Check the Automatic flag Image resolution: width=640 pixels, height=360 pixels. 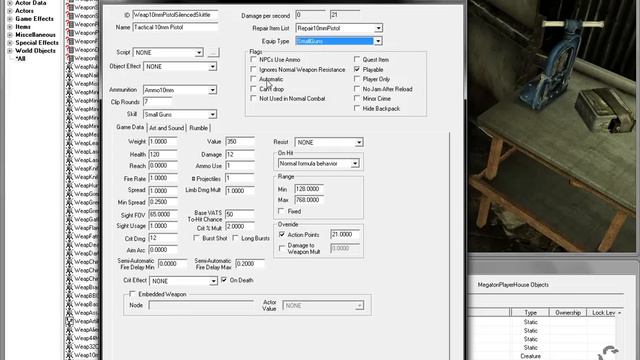[253, 79]
